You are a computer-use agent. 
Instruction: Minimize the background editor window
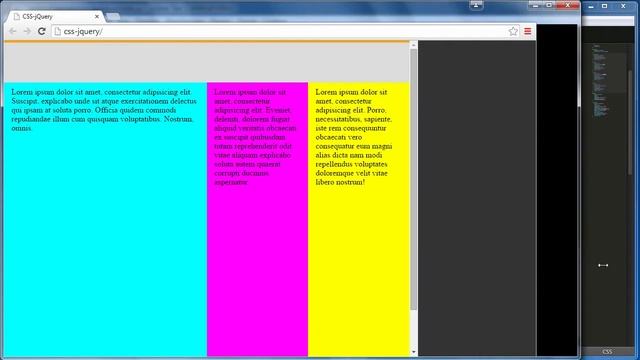(x=591, y=6)
